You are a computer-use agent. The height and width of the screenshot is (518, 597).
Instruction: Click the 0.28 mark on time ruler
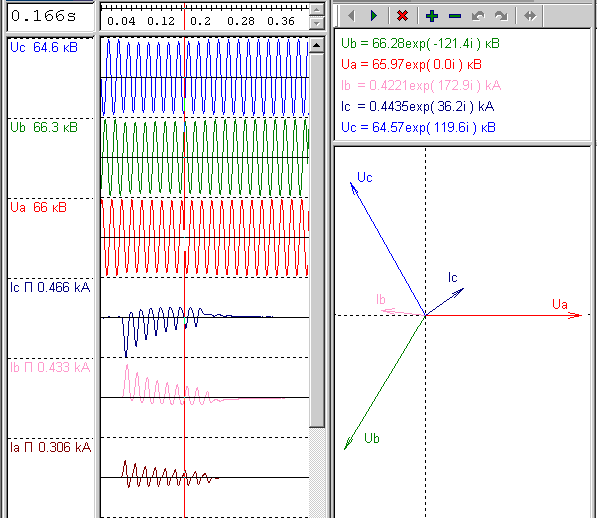click(x=241, y=21)
